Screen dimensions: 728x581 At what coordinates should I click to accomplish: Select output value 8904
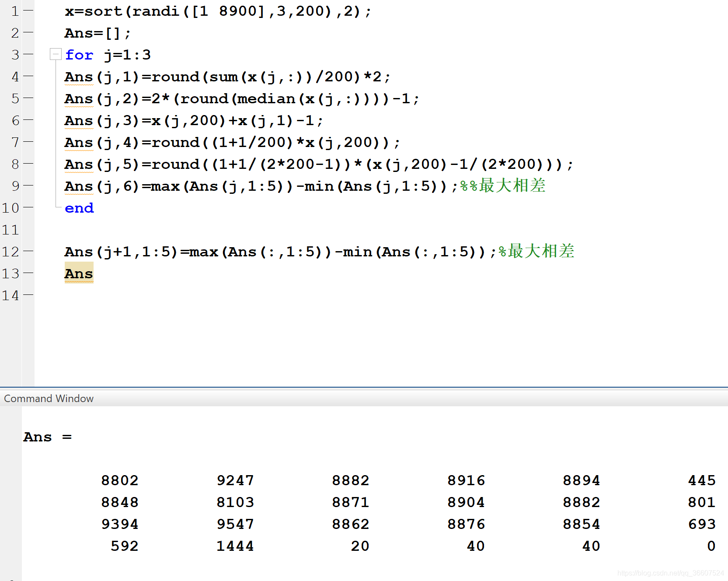(x=466, y=502)
